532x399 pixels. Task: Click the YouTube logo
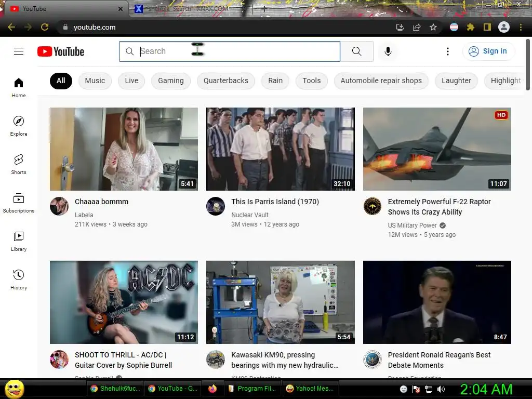61,51
